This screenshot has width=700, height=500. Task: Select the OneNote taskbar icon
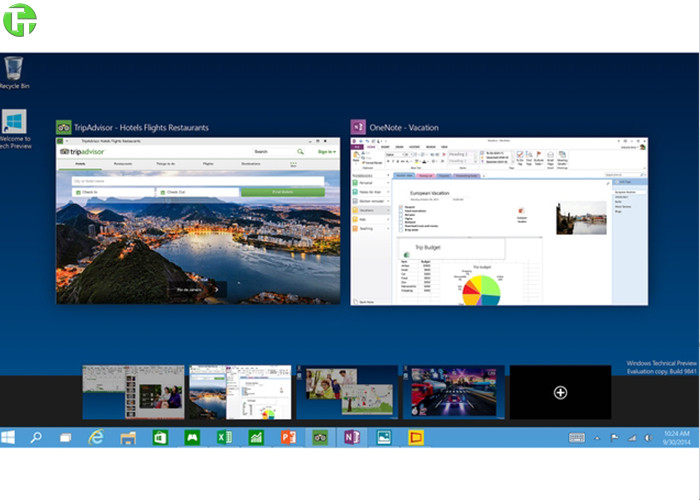point(351,437)
